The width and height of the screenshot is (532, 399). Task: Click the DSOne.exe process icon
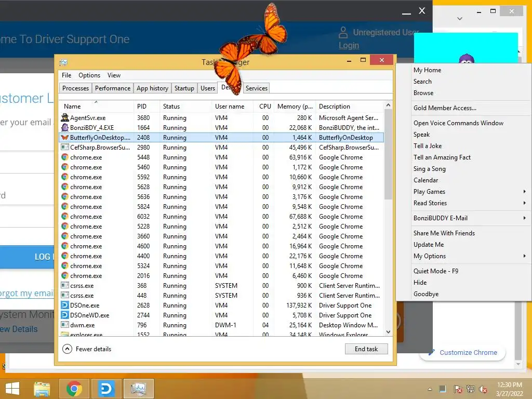(65, 305)
